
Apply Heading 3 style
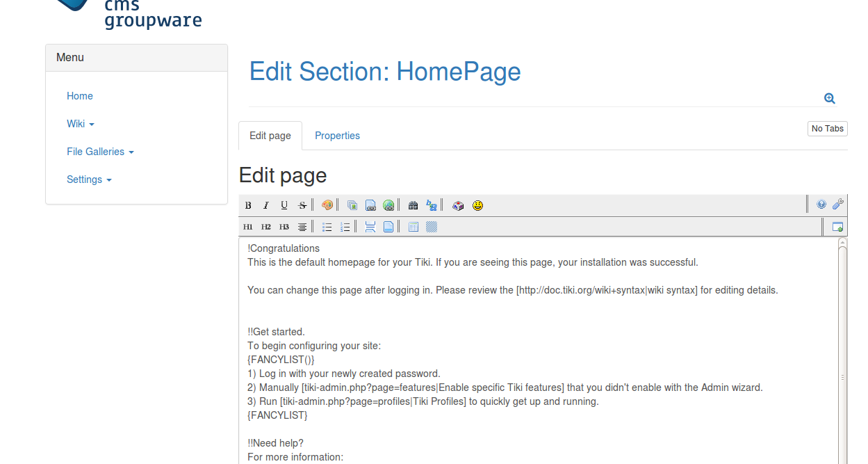[284, 227]
